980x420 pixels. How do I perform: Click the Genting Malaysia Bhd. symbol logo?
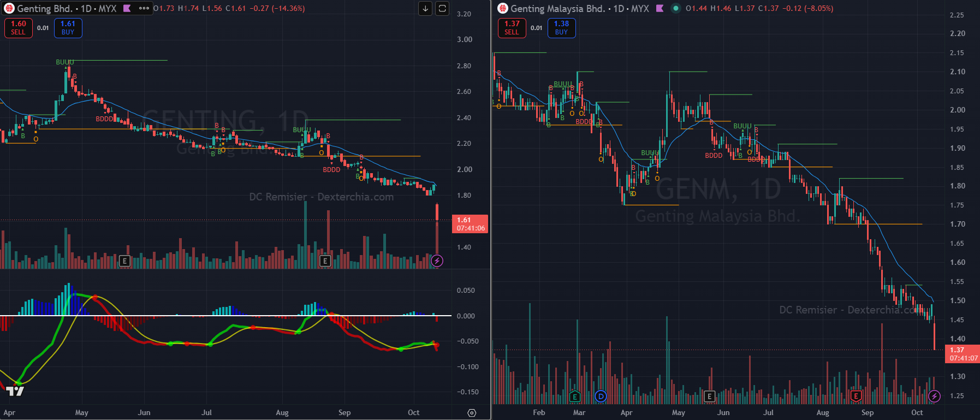[502, 8]
